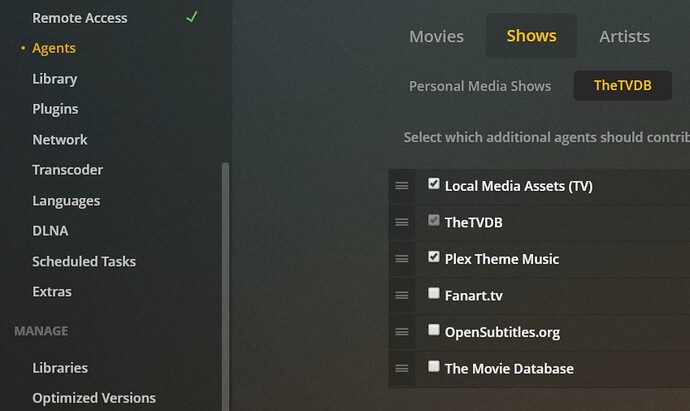Viewport: 690px width, 411px height.
Task: Select the drag handle beside Local Media Assets (TV)
Action: (x=401, y=186)
